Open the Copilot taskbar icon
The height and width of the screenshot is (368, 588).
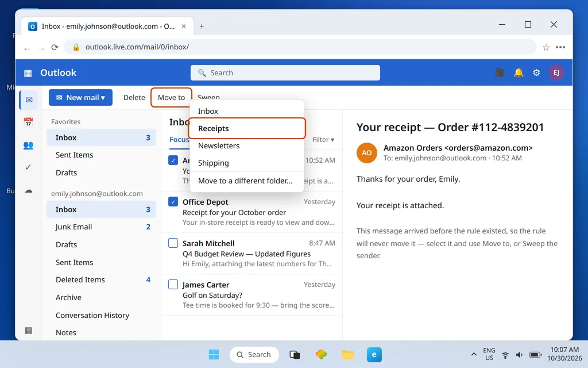pyautogui.click(x=321, y=354)
